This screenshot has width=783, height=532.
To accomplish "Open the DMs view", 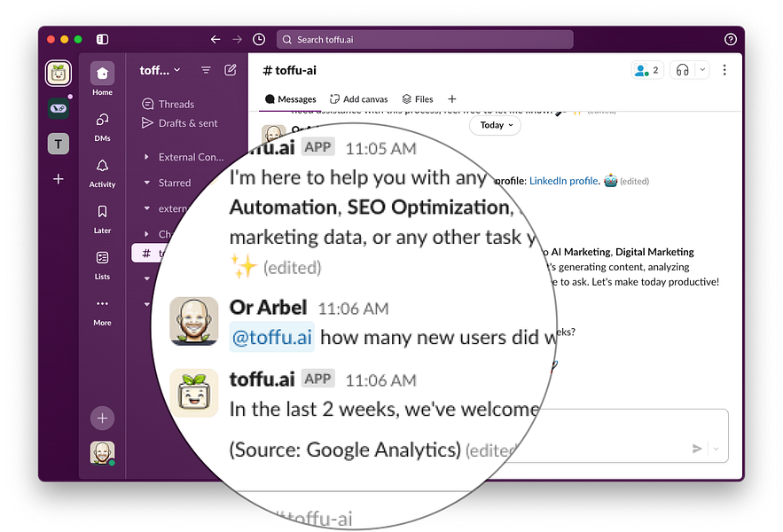I will [x=102, y=127].
